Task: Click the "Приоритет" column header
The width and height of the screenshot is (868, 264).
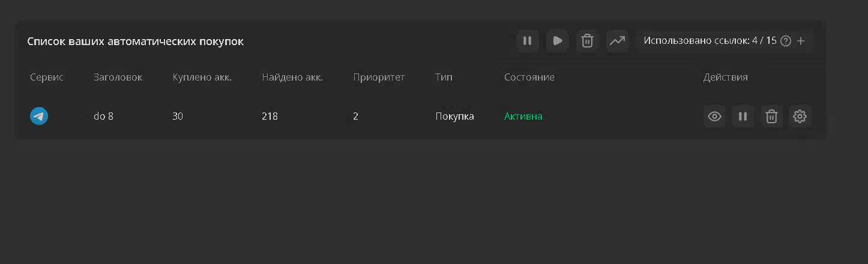Action: click(x=379, y=77)
